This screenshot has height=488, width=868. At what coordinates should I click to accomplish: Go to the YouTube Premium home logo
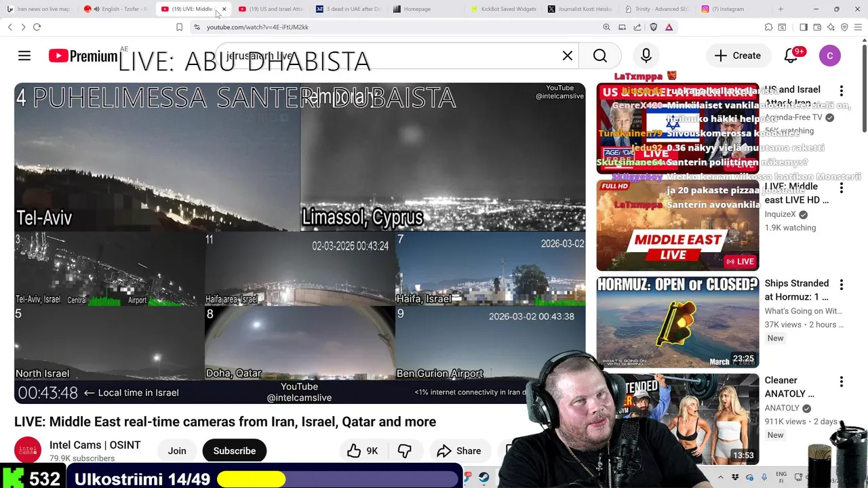(x=83, y=56)
